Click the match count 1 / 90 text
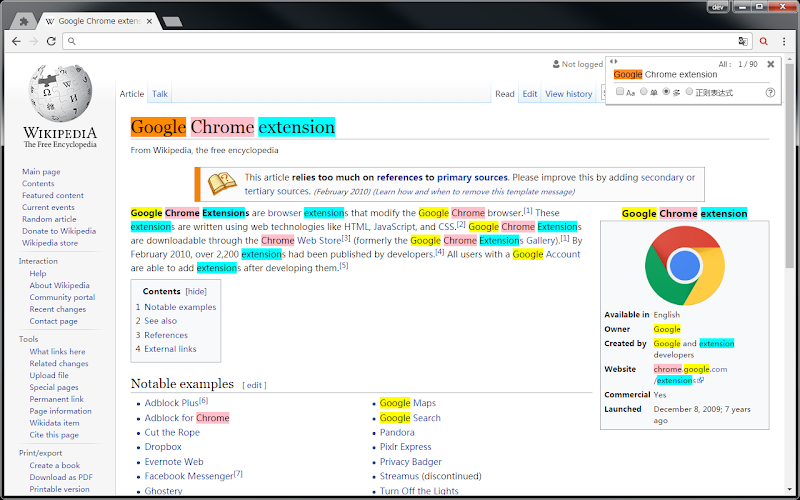Viewport: 800px width, 500px height. [747, 64]
